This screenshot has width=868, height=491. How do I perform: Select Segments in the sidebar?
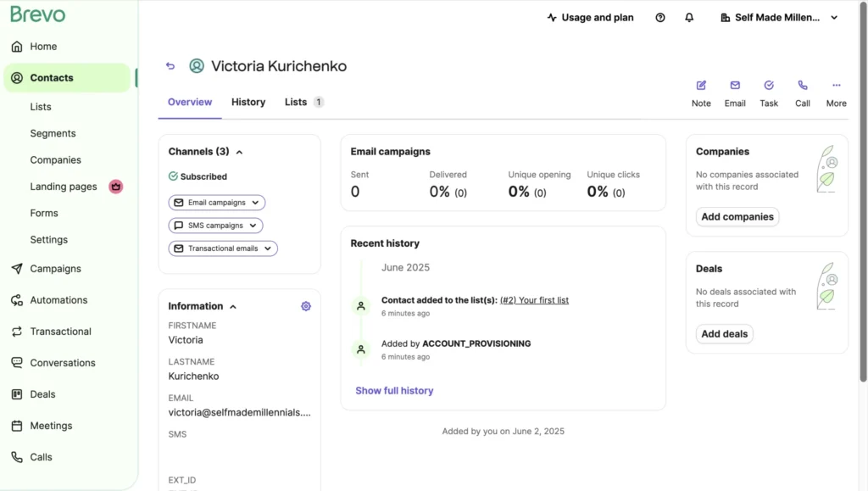point(53,133)
